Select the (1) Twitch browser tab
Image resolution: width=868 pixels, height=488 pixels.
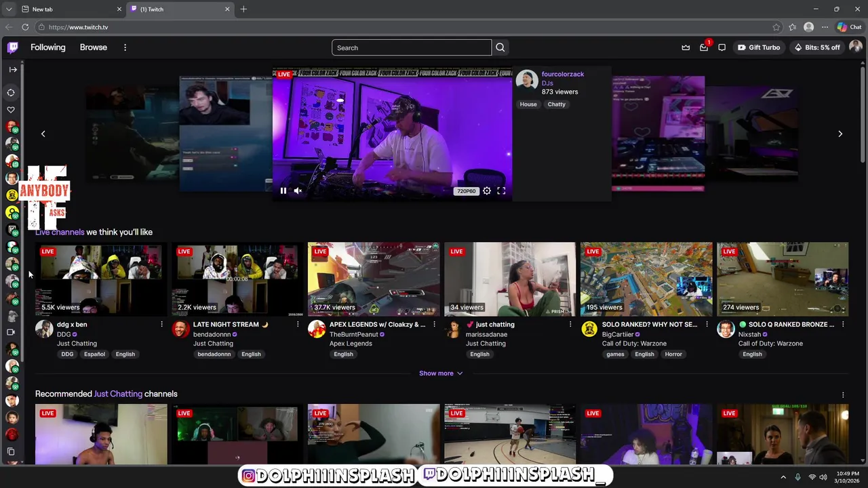point(180,9)
